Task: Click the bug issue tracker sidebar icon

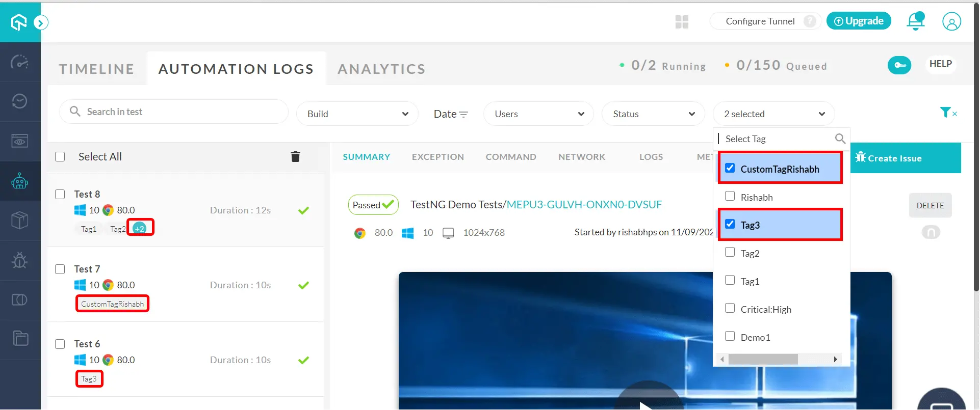Action: [x=20, y=260]
